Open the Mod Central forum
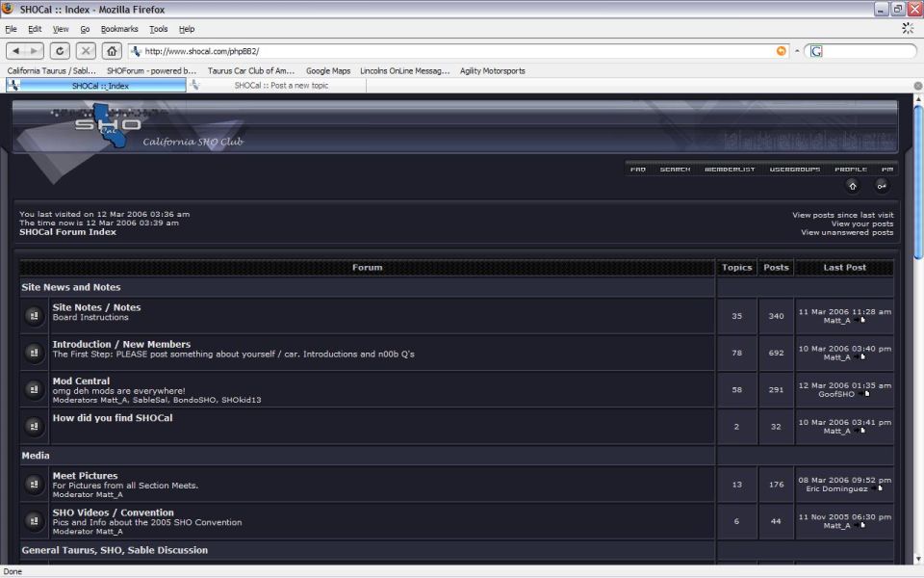924x578 pixels. click(81, 381)
